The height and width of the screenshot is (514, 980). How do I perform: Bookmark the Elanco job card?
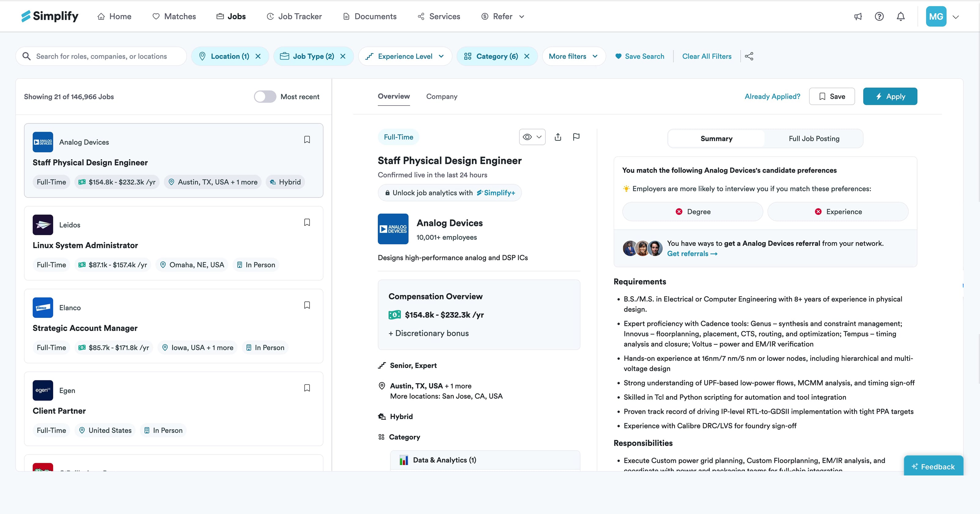point(307,305)
